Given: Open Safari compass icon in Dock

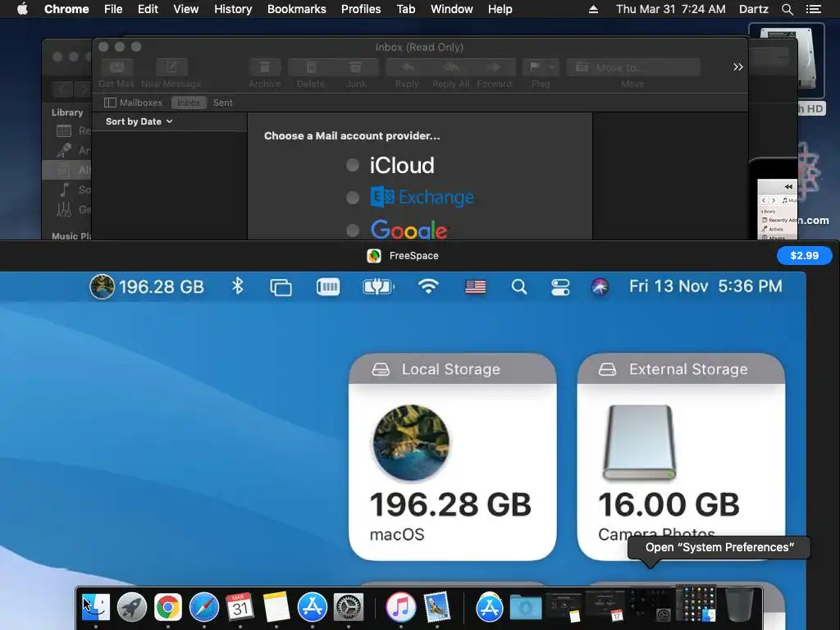Looking at the screenshot, I should (204, 607).
